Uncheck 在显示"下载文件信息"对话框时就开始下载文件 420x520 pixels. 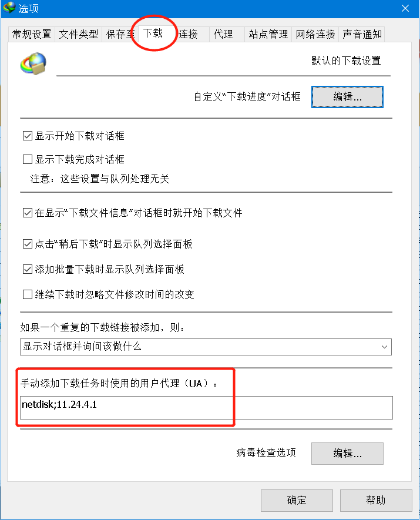point(28,213)
